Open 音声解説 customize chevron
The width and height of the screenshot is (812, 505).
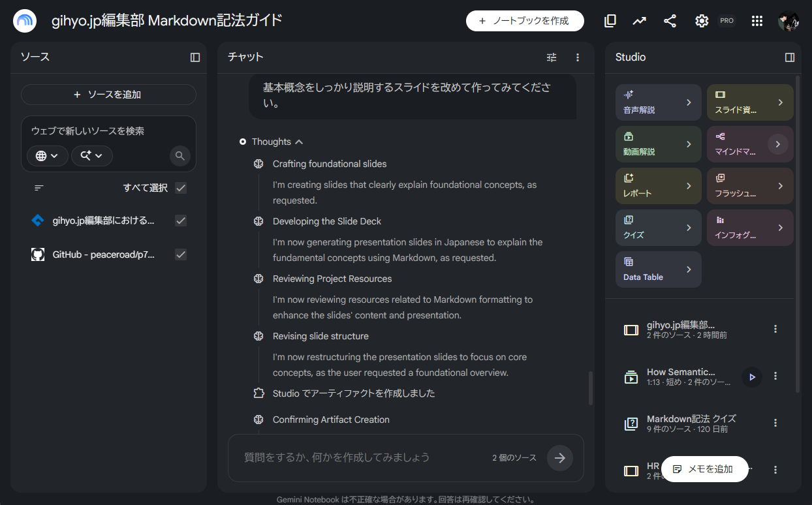click(689, 102)
